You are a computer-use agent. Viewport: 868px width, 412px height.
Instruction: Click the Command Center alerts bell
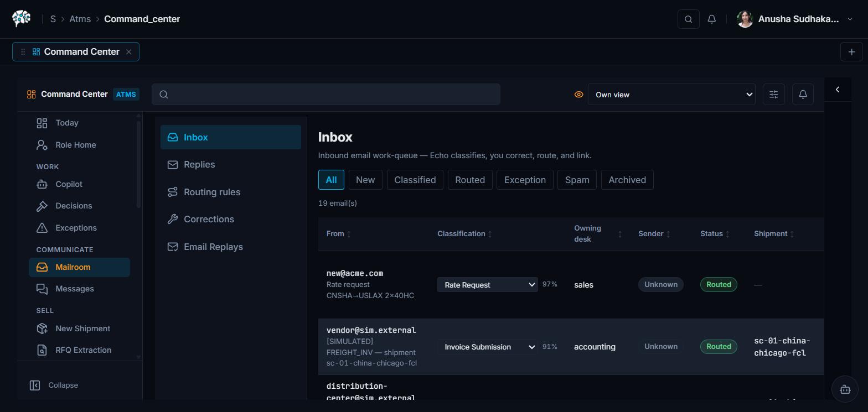coord(803,95)
